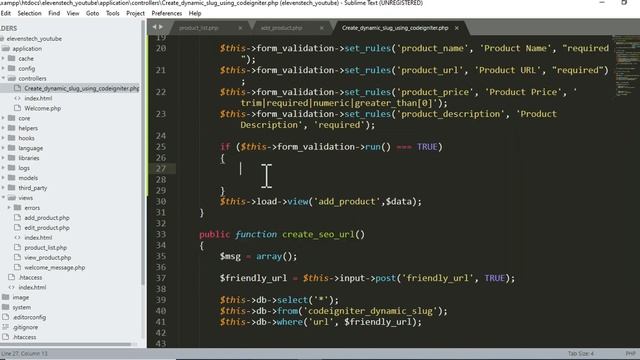Open the Tools menu

[113, 13]
